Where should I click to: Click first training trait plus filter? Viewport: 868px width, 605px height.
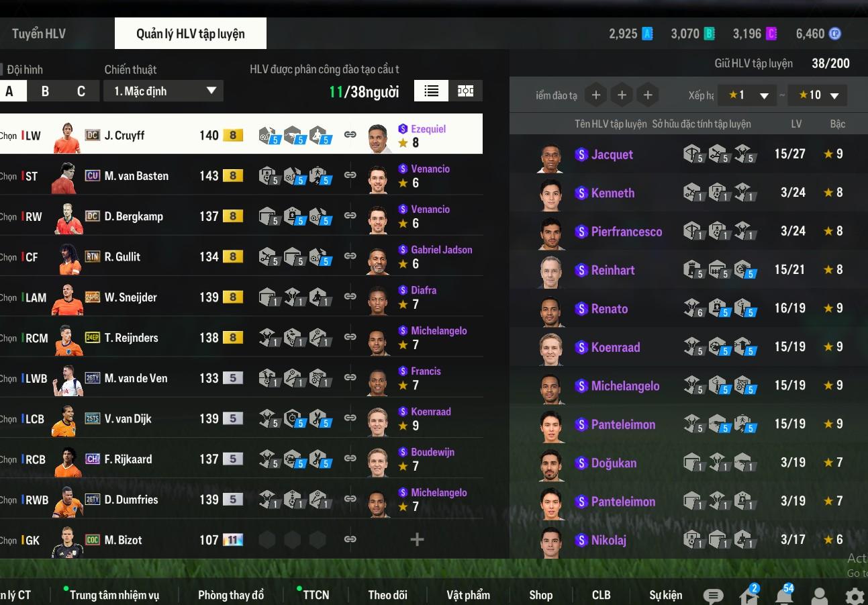595,95
